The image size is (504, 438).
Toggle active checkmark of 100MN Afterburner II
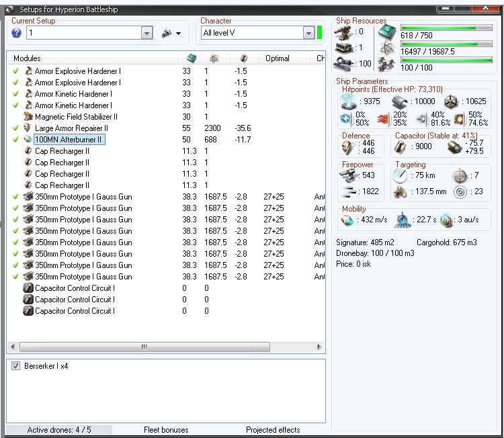click(15, 140)
